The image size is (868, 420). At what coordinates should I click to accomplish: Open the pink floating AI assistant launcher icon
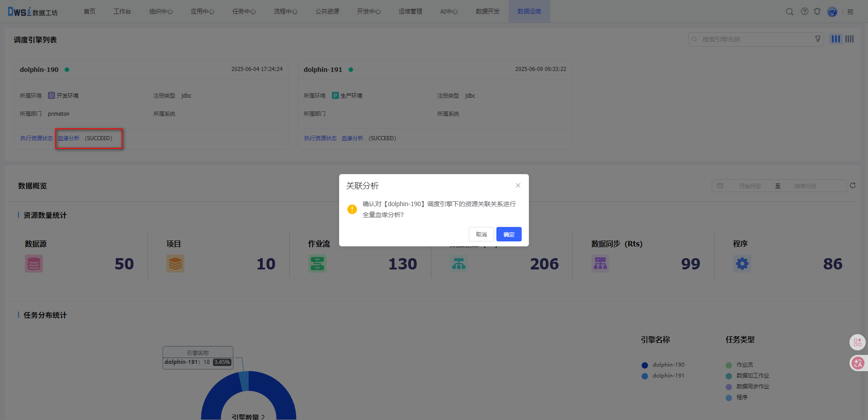click(x=857, y=342)
